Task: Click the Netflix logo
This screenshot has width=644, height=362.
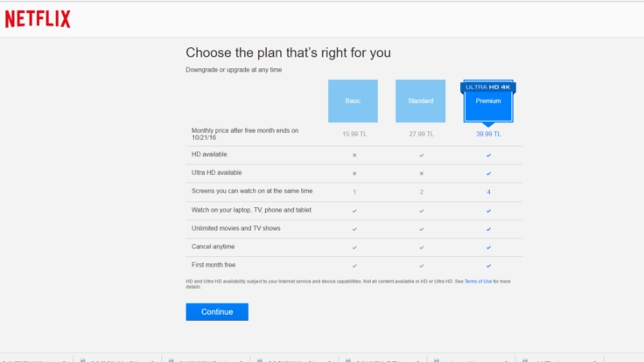Action: pos(38,19)
